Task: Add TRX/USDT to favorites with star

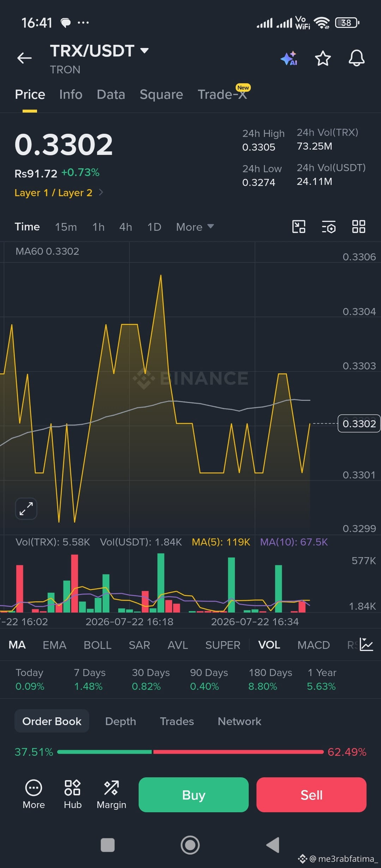Action: 323,58
